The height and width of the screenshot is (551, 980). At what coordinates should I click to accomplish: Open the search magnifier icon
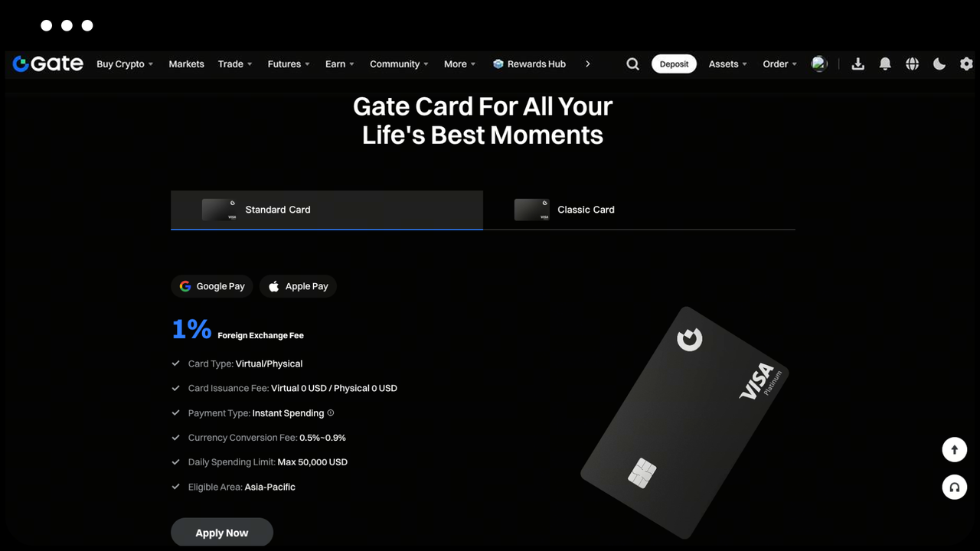tap(632, 64)
